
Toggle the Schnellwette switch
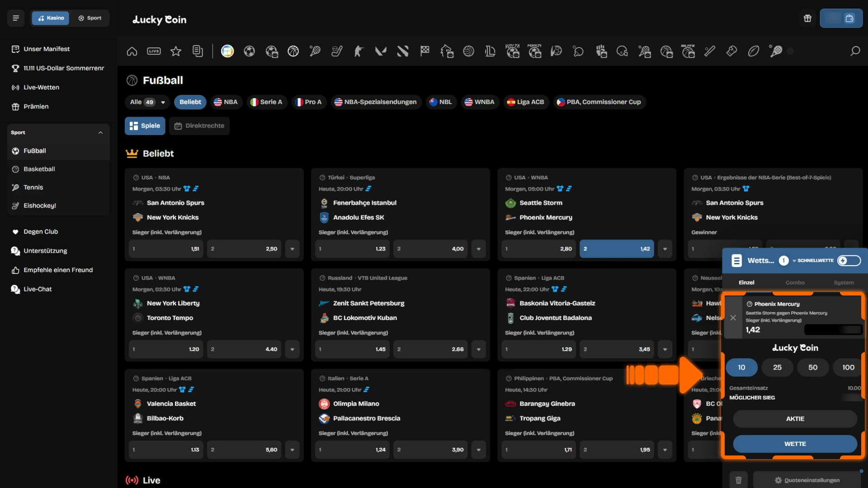[849, 261]
